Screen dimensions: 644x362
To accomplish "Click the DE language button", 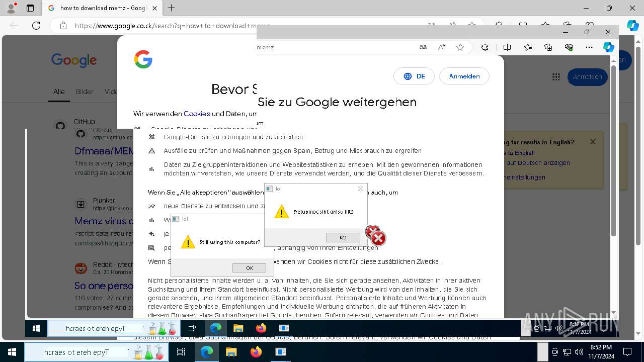I will click(x=414, y=76).
